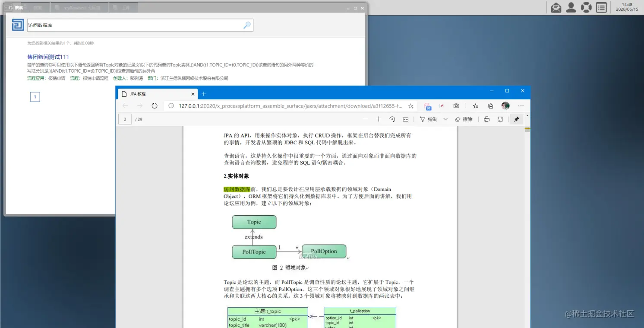Click the page number input showing 2
The height and width of the screenshot is (328, 644).
[x=125, y=119]
